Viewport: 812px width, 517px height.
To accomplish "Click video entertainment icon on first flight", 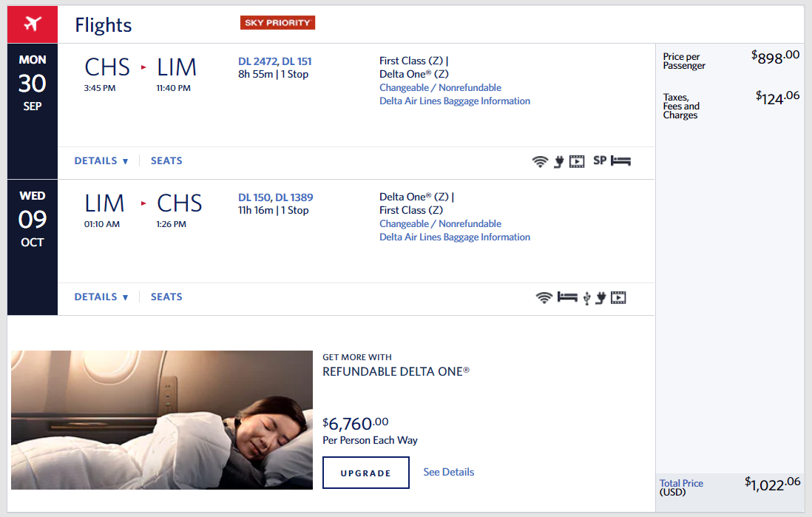I will coord(577,162).
